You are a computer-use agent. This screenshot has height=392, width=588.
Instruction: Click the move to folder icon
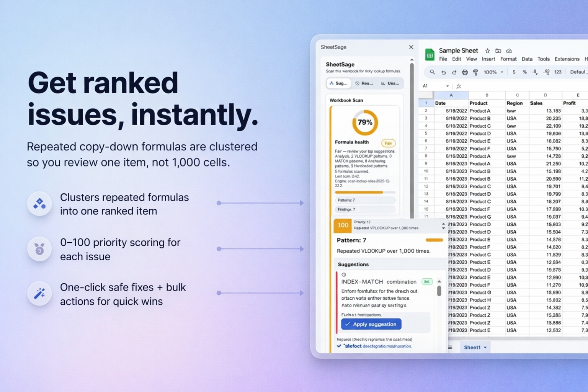498,51
